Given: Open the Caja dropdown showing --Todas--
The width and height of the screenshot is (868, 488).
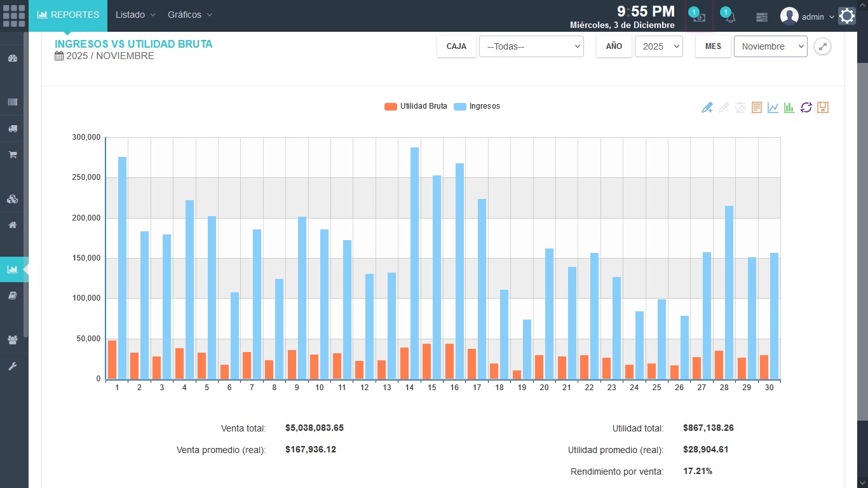Looking at the screenshot, I should click(531, 46).
